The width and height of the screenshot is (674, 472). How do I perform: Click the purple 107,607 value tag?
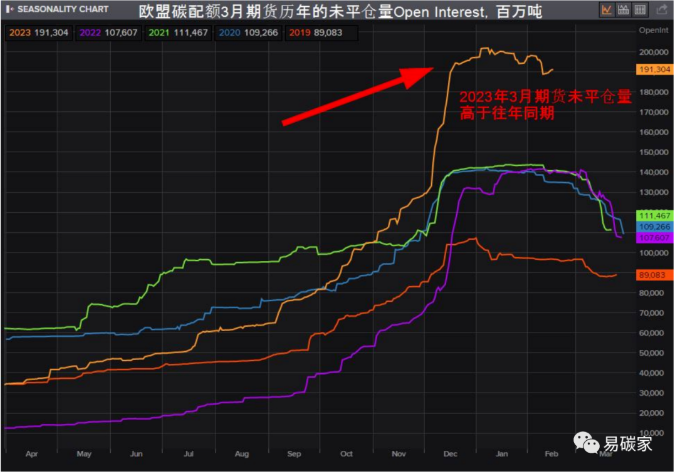click(x=652, y=238)
